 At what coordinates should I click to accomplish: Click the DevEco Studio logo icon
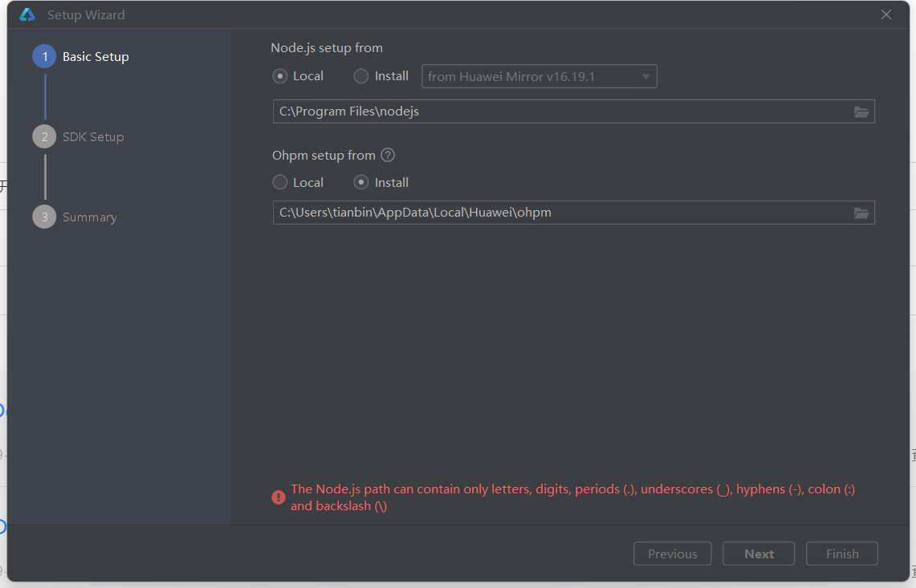point(27,14)
